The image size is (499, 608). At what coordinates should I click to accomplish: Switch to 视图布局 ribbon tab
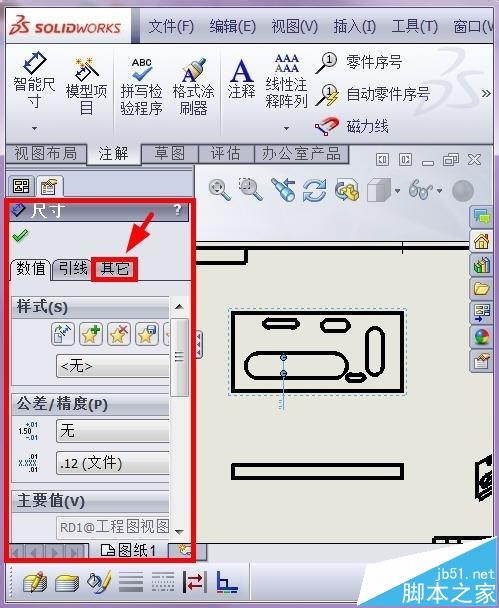coord(46,154)
